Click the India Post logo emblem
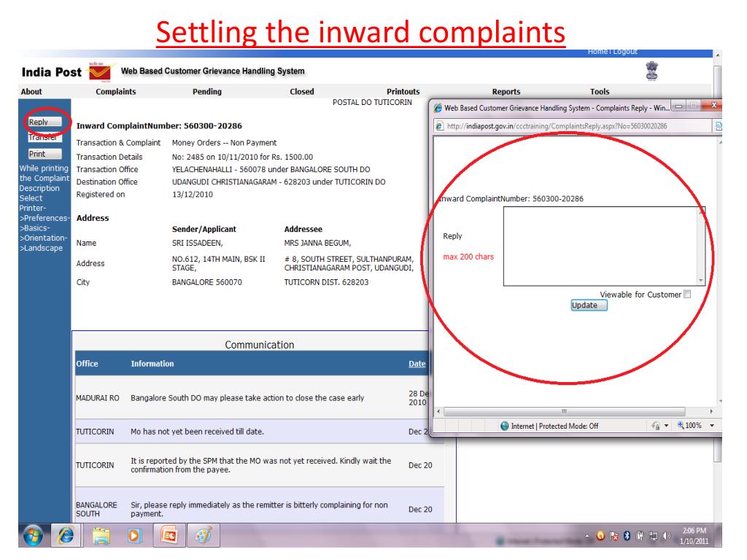 (x=100, y=72)
